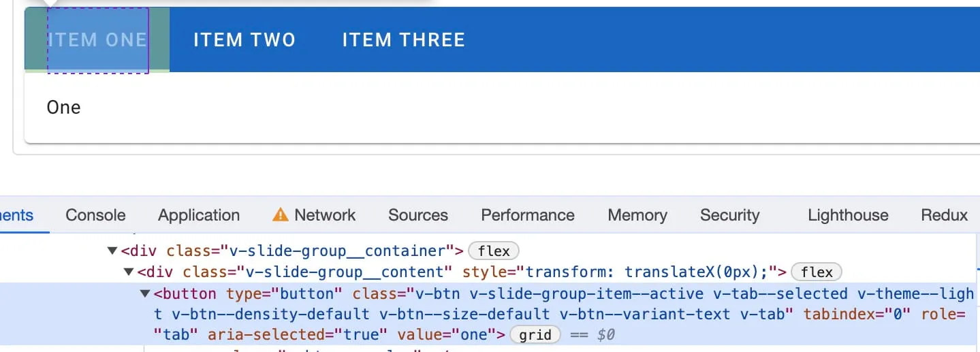
Task: Click the warning icon on Network tab
Action: (x=280, y=215)
